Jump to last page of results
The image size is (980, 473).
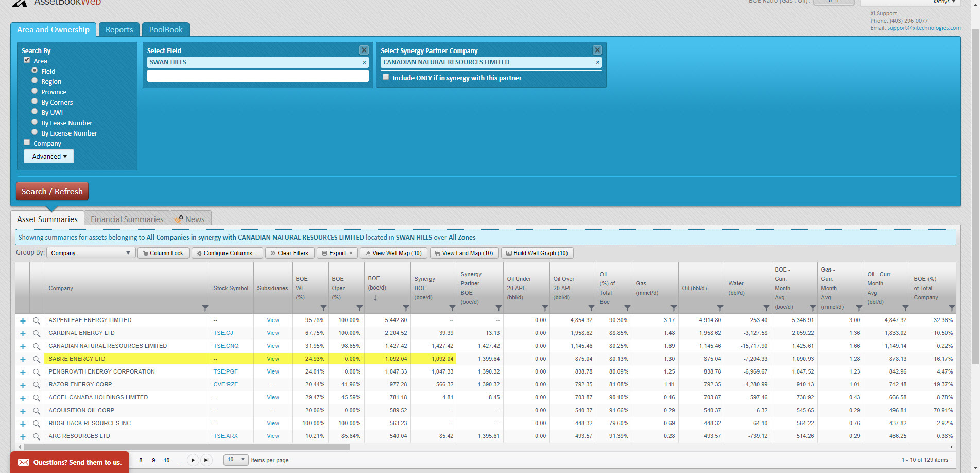click(206, 460)
